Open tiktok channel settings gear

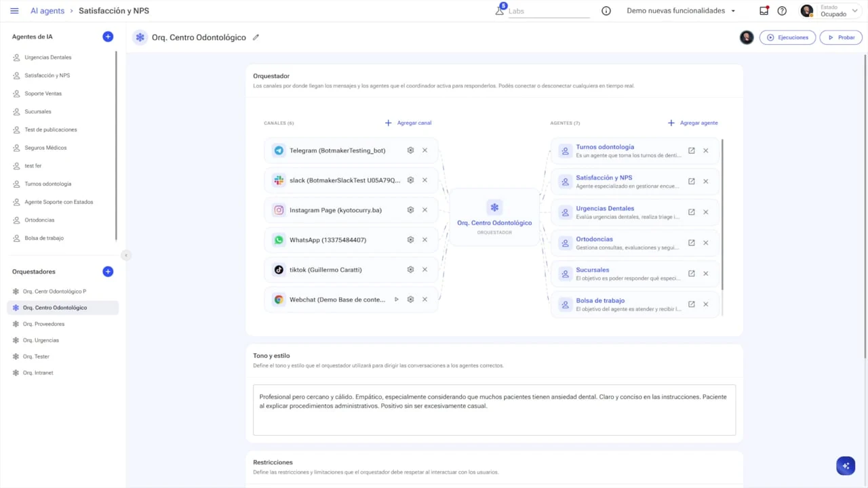tap(410, 270)
